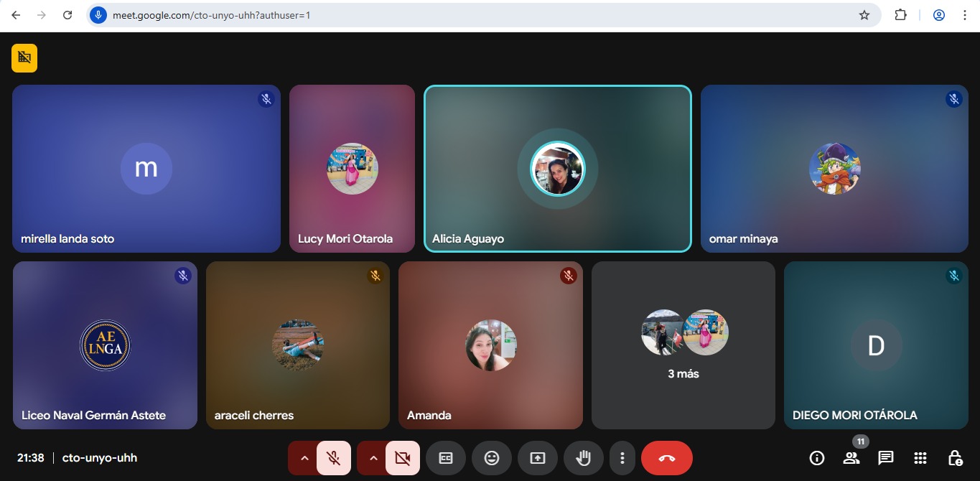Click the red leave call button
Screen dimensions: 980x481
(x=666, y=458)
